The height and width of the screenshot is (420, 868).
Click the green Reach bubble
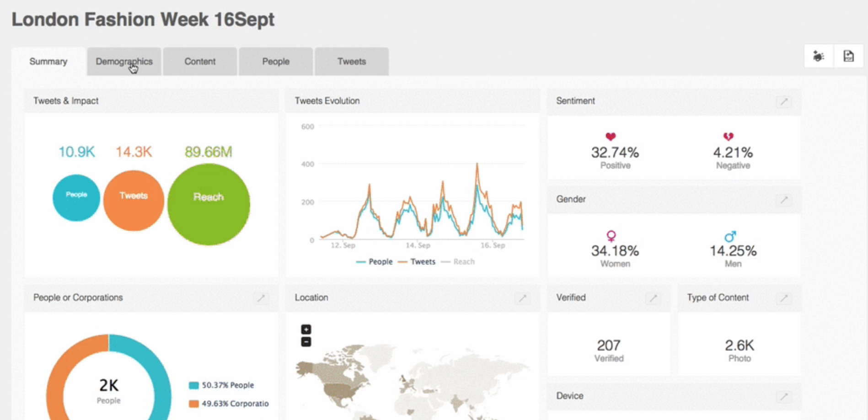tap(209, 204)
